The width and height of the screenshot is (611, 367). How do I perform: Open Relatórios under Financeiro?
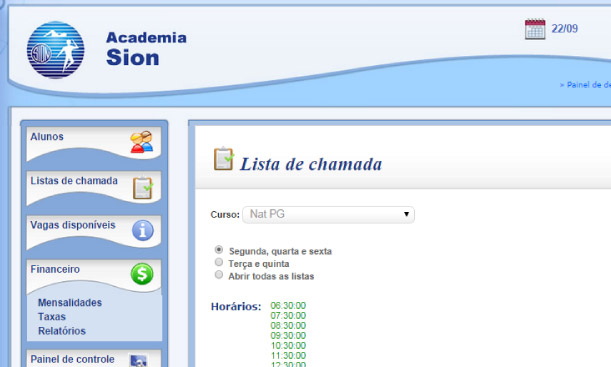tap(62, 331)
